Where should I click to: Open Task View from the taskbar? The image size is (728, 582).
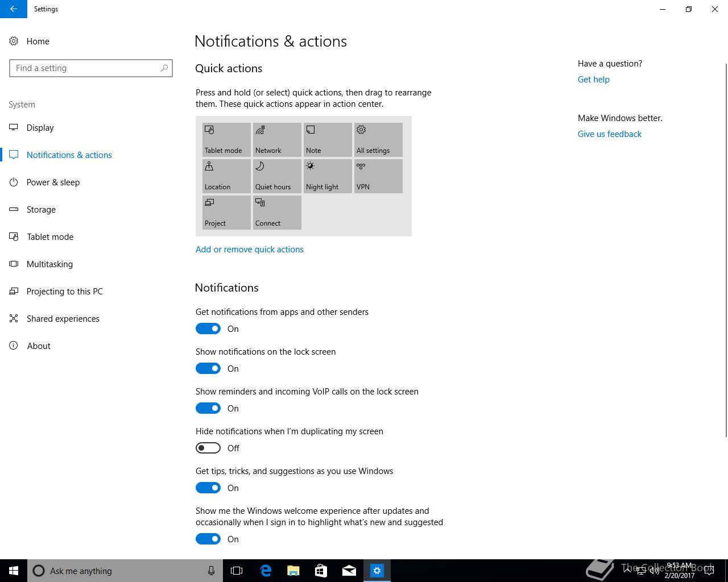point(237,571)
